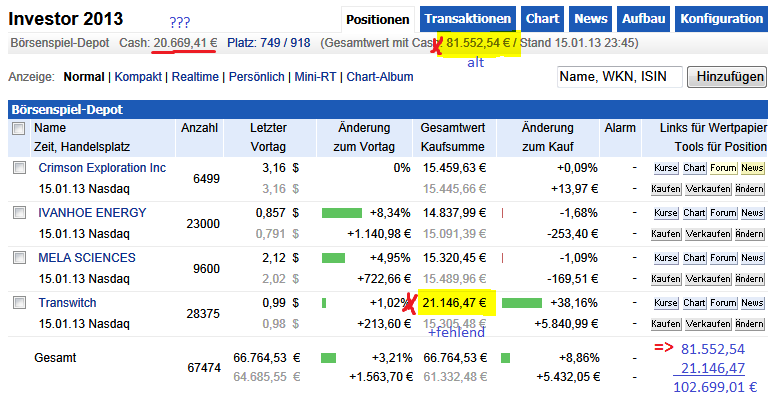Check the IVANHOE ENERGY row checkbox
774x399 pixels.
click(19, 213)
